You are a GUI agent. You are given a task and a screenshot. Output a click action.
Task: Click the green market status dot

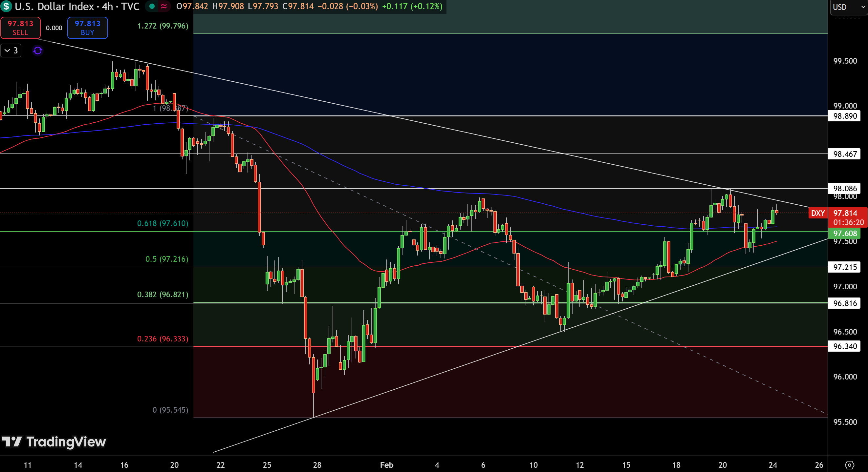pos(152,7)
